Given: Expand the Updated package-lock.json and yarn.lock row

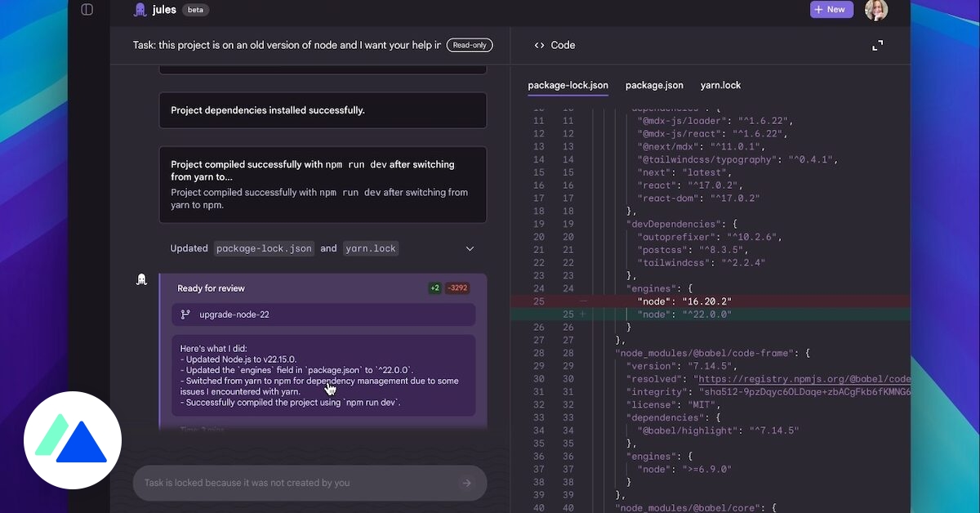Looking at the screenshot, I should tap(470, 248).
